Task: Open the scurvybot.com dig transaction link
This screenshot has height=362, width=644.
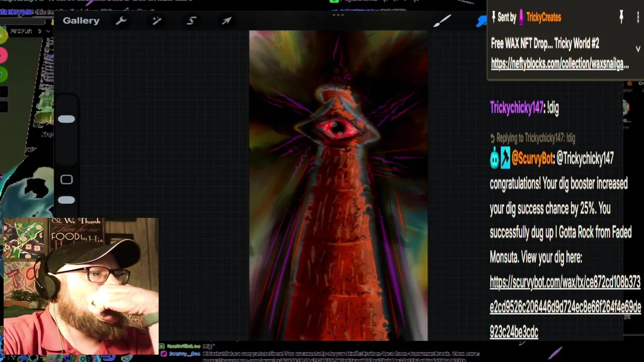Action: point(565,307)
